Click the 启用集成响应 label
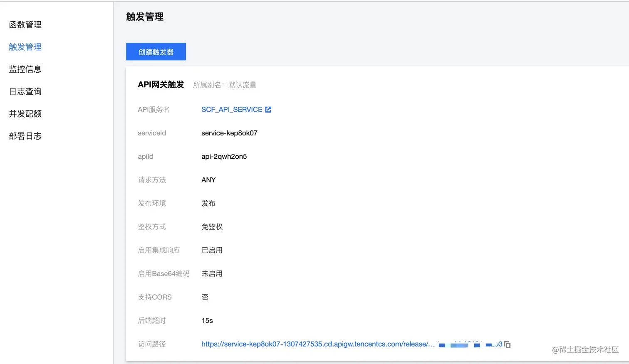Viewport: 629px width, 364px height. pos(159,250)
